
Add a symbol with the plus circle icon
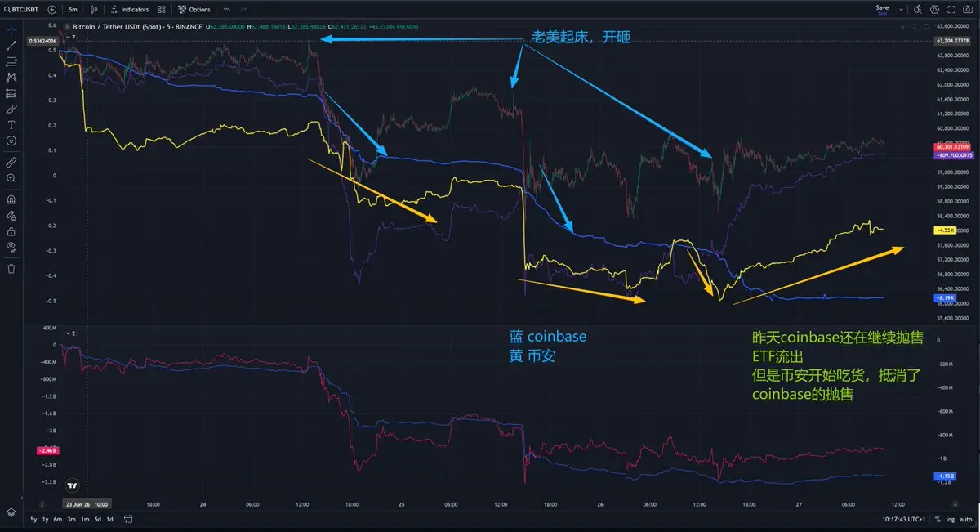point(52,10)
